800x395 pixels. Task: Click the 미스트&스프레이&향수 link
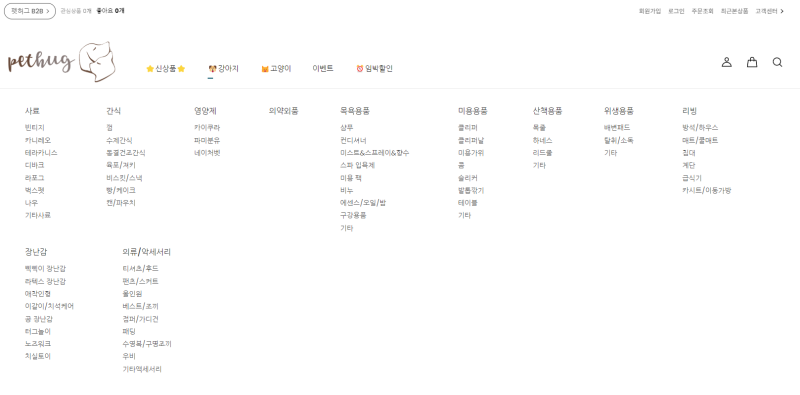[x=374, y=153]
